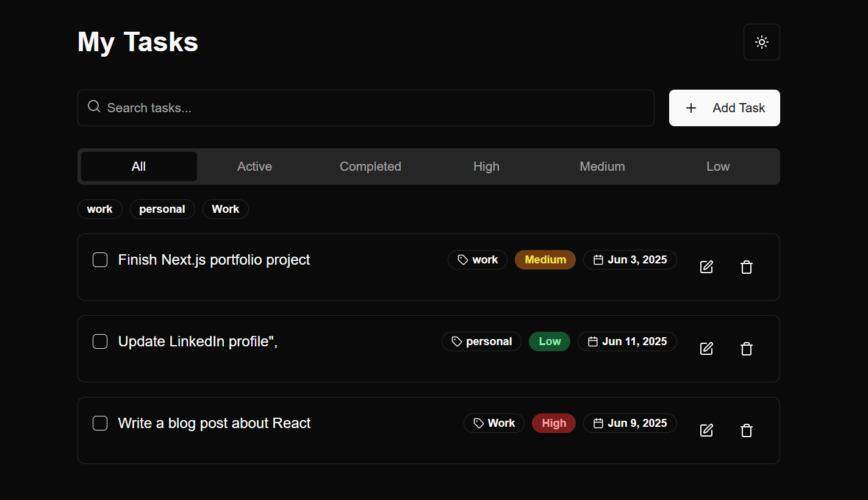
Task: Switch to the Low priority tab
Action: pos(718,166)
